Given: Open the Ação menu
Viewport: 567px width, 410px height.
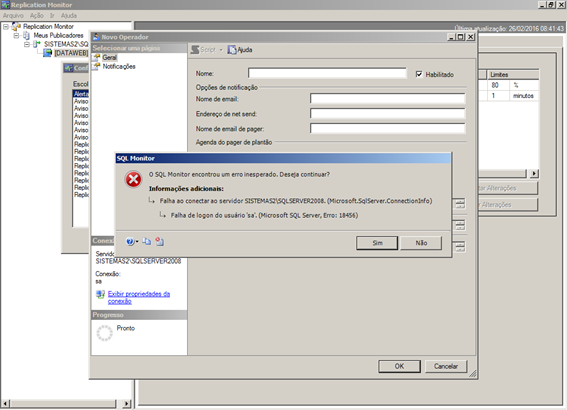Looking at the screenshot, I should click(37, 16).
